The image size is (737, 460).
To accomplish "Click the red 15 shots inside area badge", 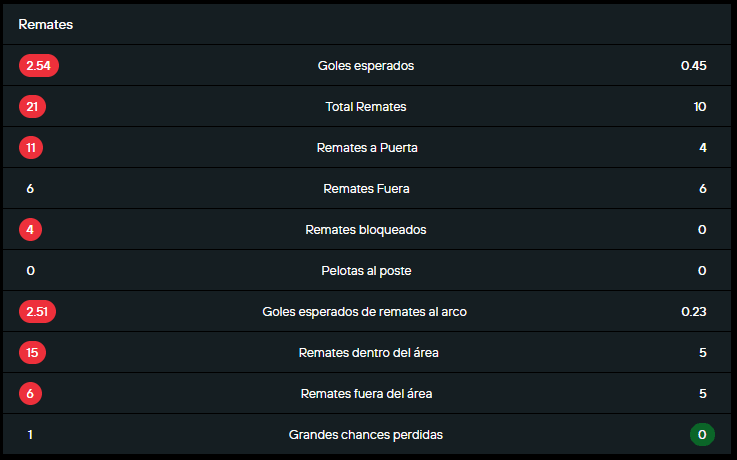I will tap(32, 353).
